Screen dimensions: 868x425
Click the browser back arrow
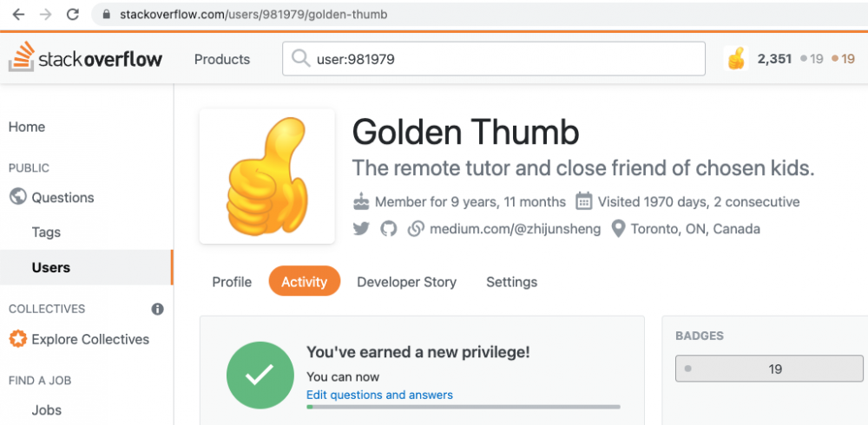point(17,15)
